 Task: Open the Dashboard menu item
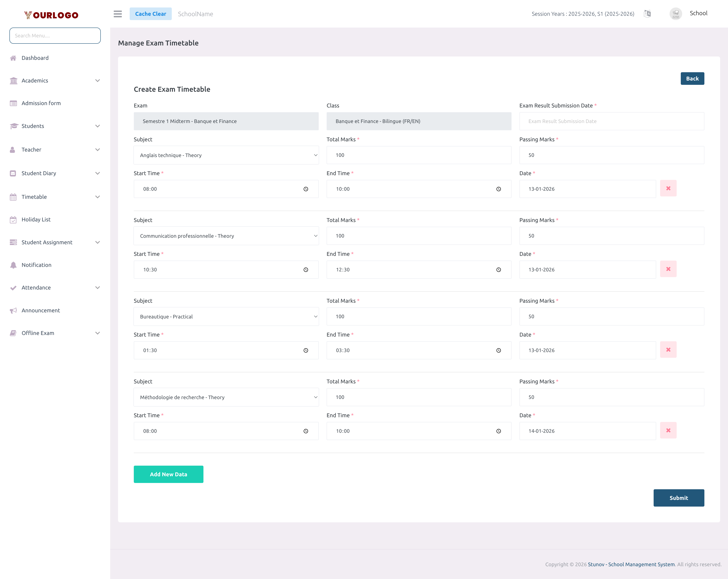[x=35, y=58]
